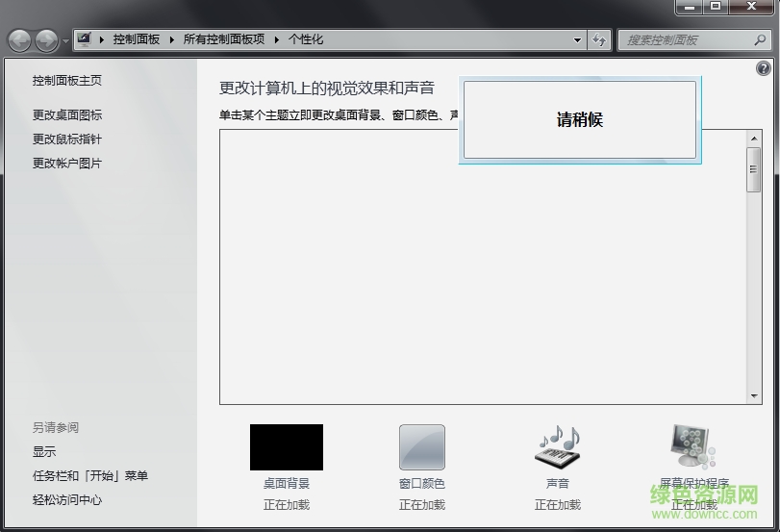
Task: Click the 窗口颜色 swatch icon
Action: [422, 447]
